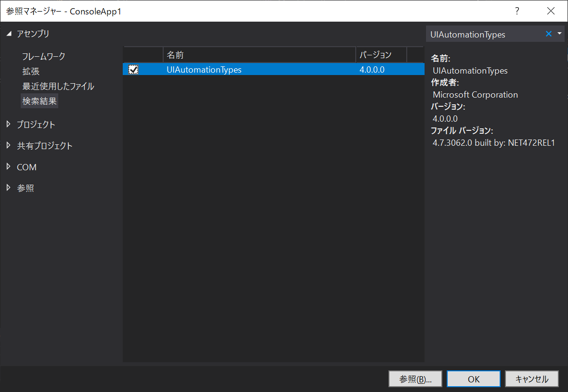Expand the プロジェクト section

[x=9, y=125]
